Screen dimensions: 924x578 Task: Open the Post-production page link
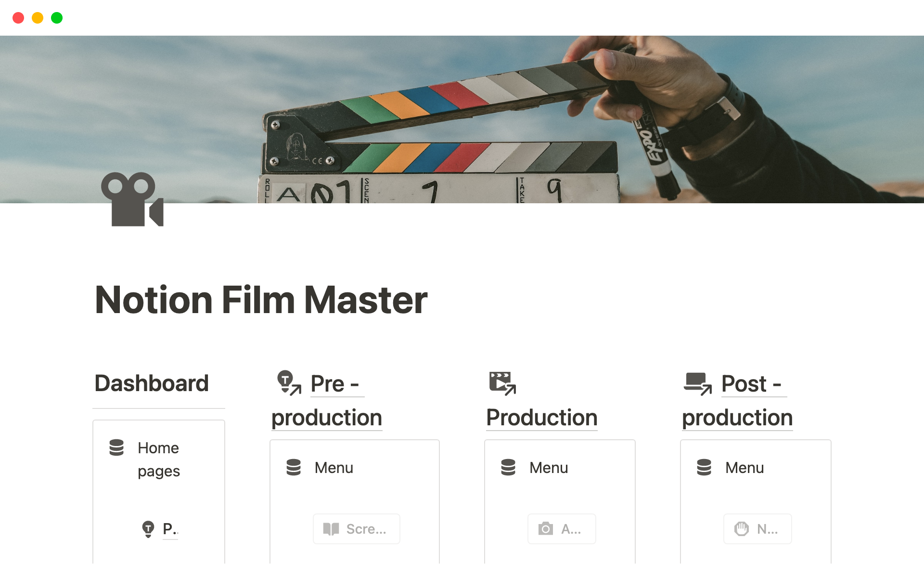737,417
